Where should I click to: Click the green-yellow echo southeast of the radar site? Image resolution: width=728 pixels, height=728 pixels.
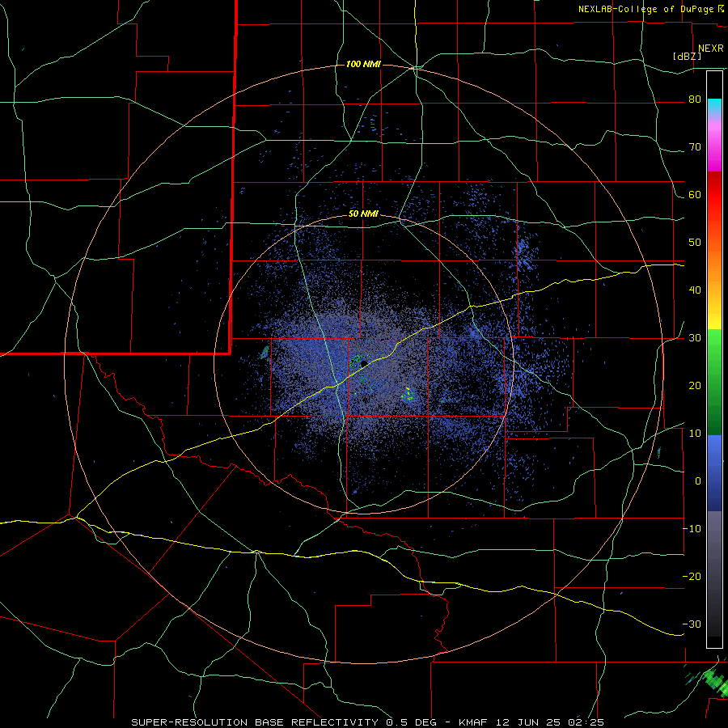pos(408,395)
